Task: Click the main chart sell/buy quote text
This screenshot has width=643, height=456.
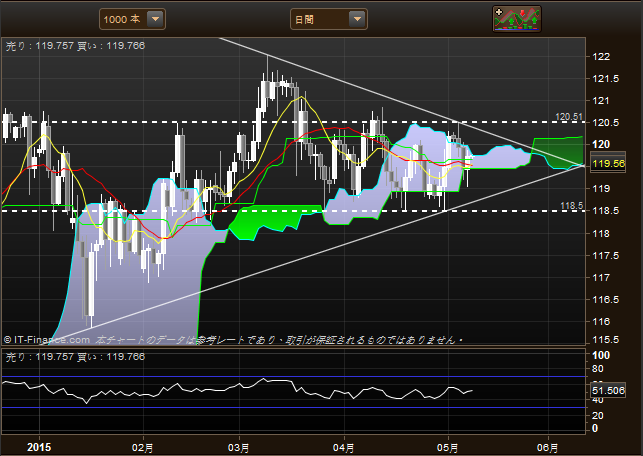Action: (x=75, y=46)
